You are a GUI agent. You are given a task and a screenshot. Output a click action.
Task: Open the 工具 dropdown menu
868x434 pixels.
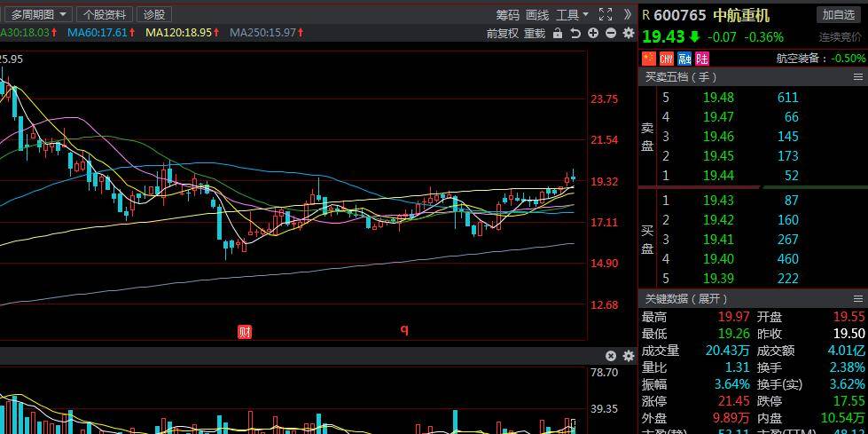pyautogui.click(x=572, y=15)
